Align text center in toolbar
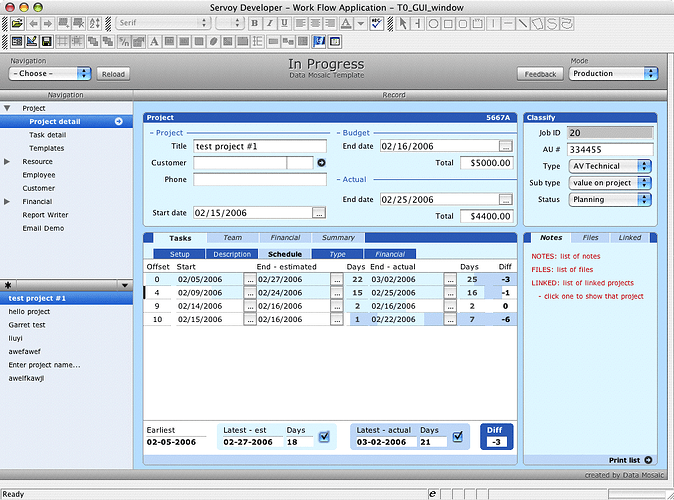Viewport: 674px width, 500px height. coord(316,23)
